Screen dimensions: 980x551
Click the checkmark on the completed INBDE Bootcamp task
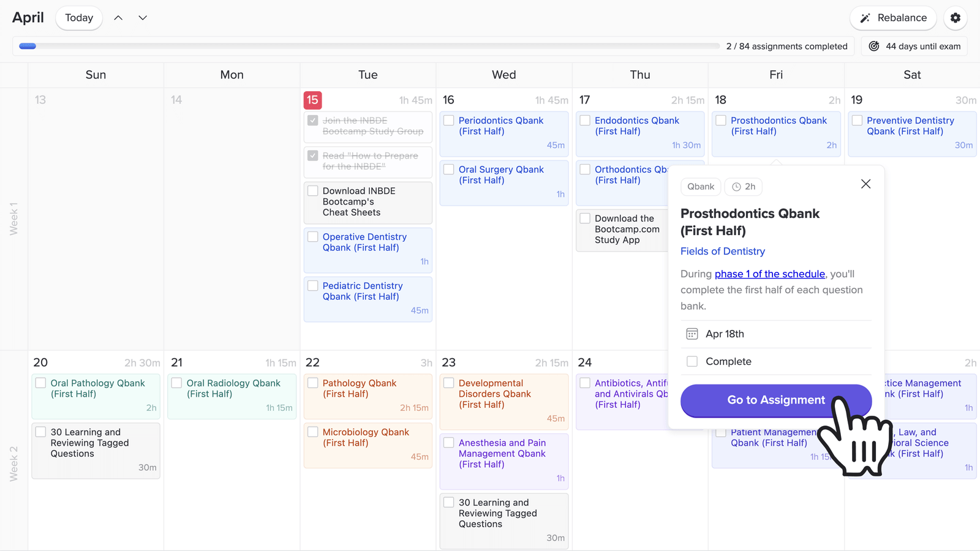[312, 121]
